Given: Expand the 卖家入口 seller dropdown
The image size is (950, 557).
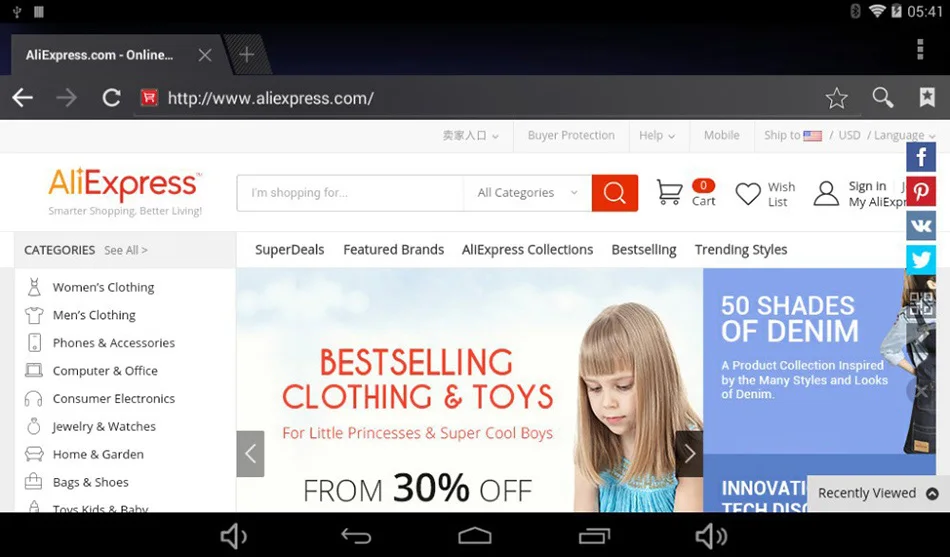Looking at the screenshot, I should click(x=471, y=136).
